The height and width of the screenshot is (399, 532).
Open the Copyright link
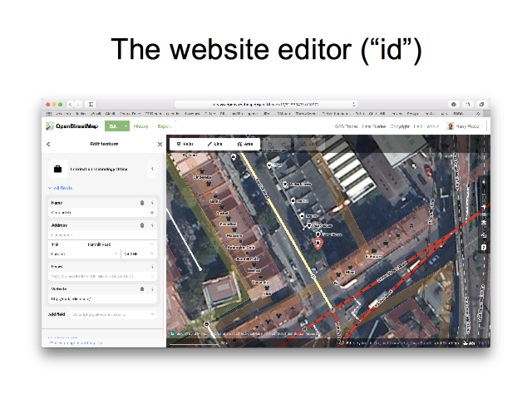400,126
